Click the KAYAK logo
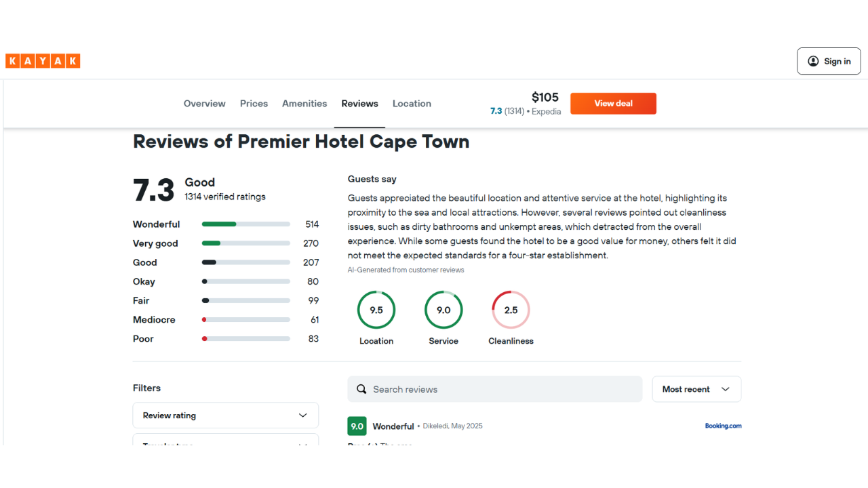Screen dimensions: 868x488 click(x=43, y=61)
